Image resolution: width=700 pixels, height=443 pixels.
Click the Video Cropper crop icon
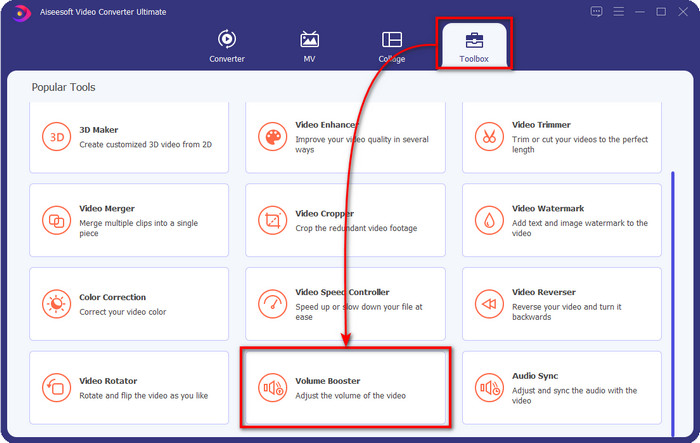point(272,220)
